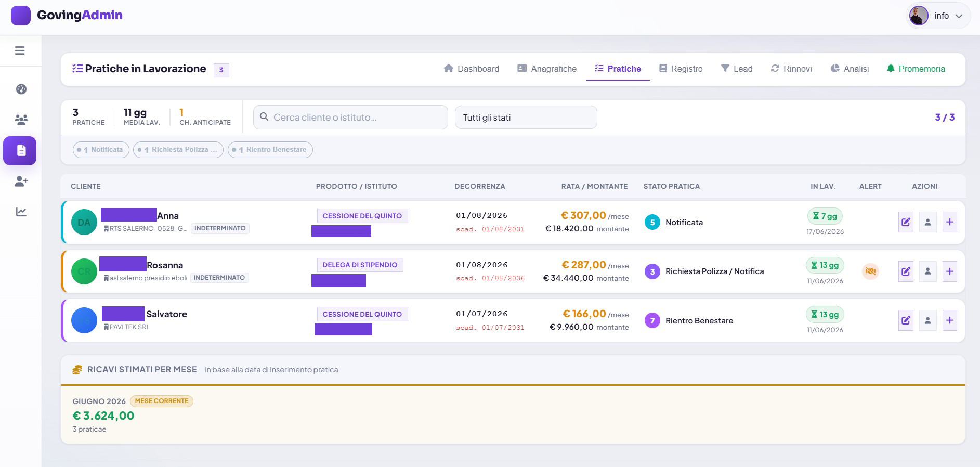
Task: Toggle the Rientro Benestare filter chip
Action: click(x=270, y=150)
